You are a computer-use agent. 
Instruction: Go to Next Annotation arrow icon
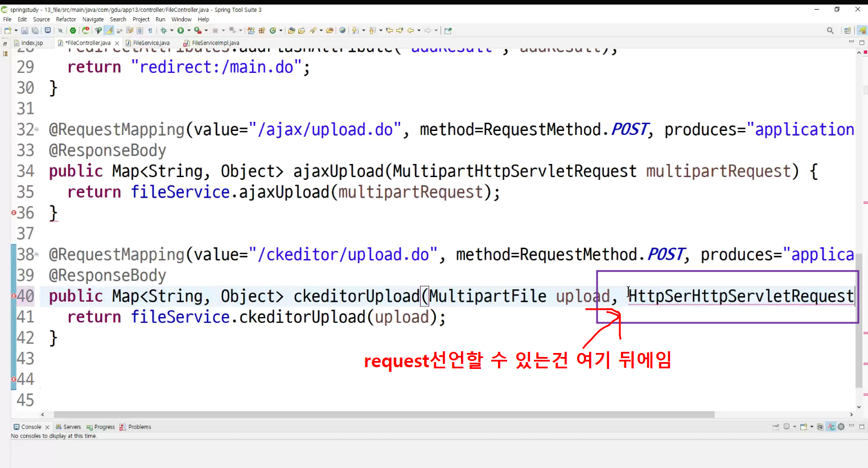[x=355, y=31]
